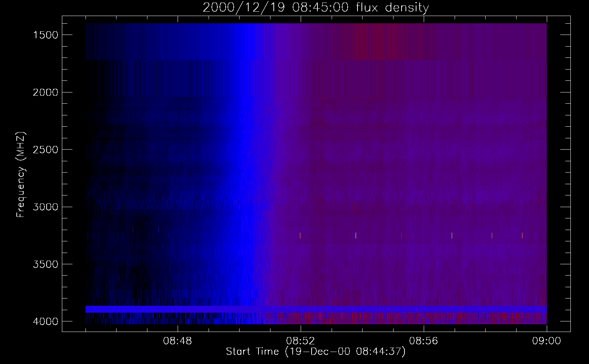Select the 1500 frequency tick label
The image size is (589, 364).
click(x=46, y=35)
